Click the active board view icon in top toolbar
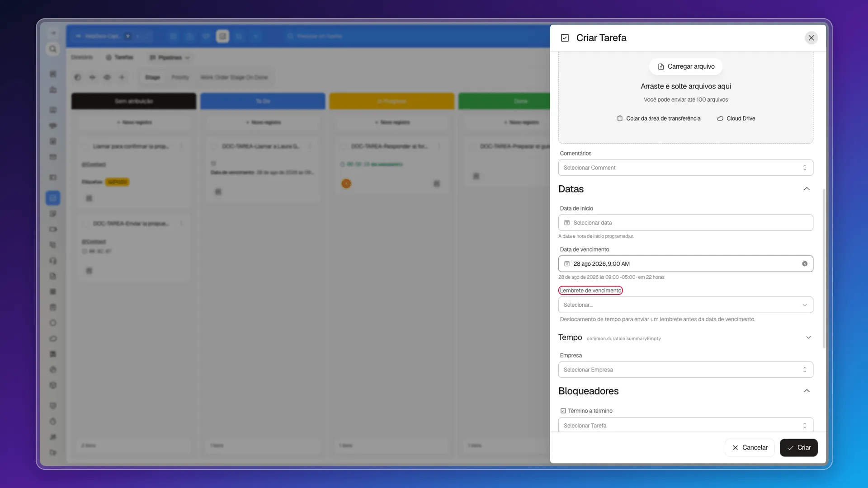This screenshot has height=488, width=868. click(x=222, y=36)
